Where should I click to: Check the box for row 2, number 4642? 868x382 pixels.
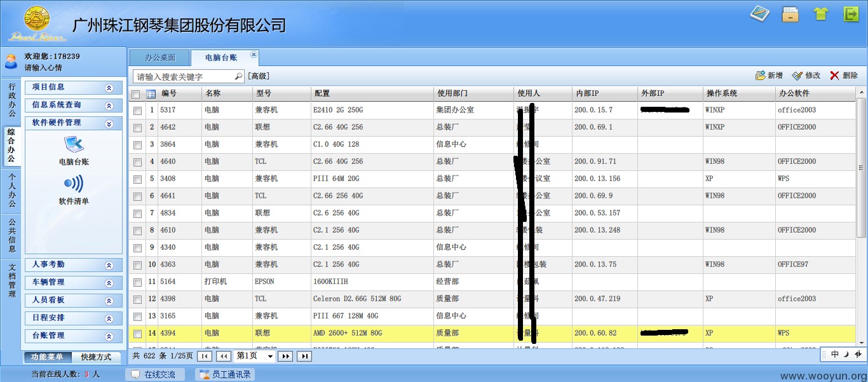[137, 128]
